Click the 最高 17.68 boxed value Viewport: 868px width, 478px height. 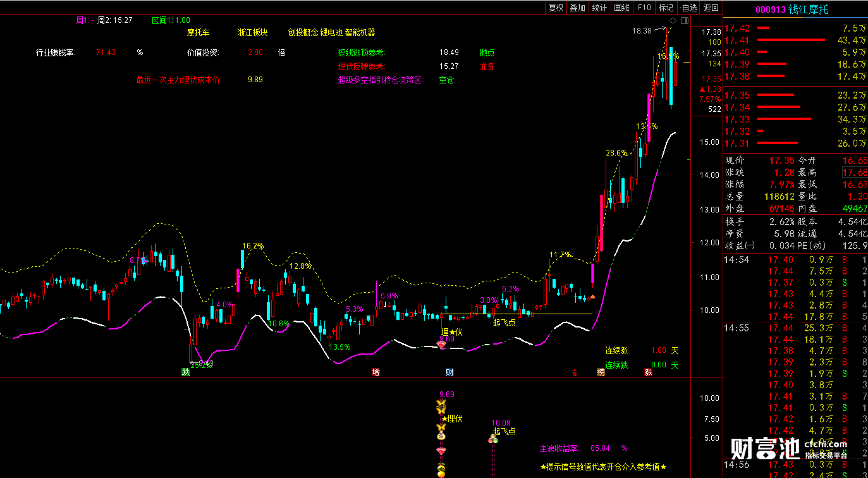[x=854, y=173]
